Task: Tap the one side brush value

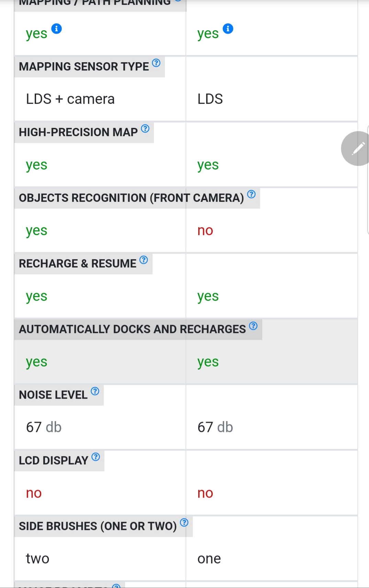Action: [209, 559]
